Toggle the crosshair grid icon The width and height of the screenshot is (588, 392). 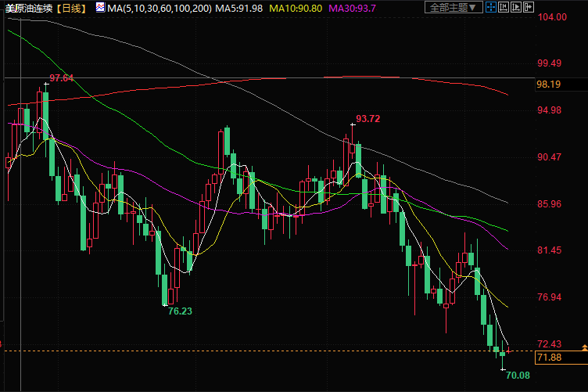pos(490,8)
